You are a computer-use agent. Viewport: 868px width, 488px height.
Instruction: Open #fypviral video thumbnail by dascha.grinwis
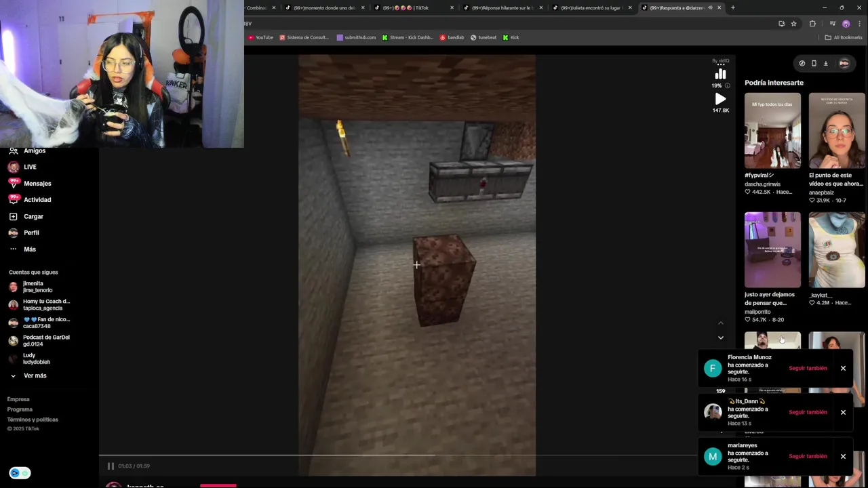pos(772,131)
